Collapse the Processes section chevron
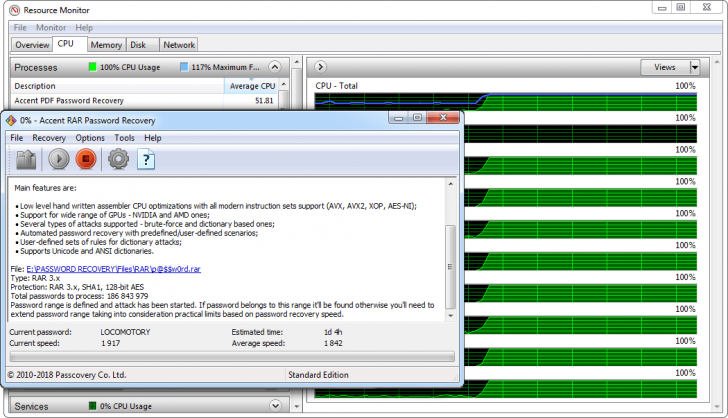This screenshot has width=728, height=418. coord(275,67)
